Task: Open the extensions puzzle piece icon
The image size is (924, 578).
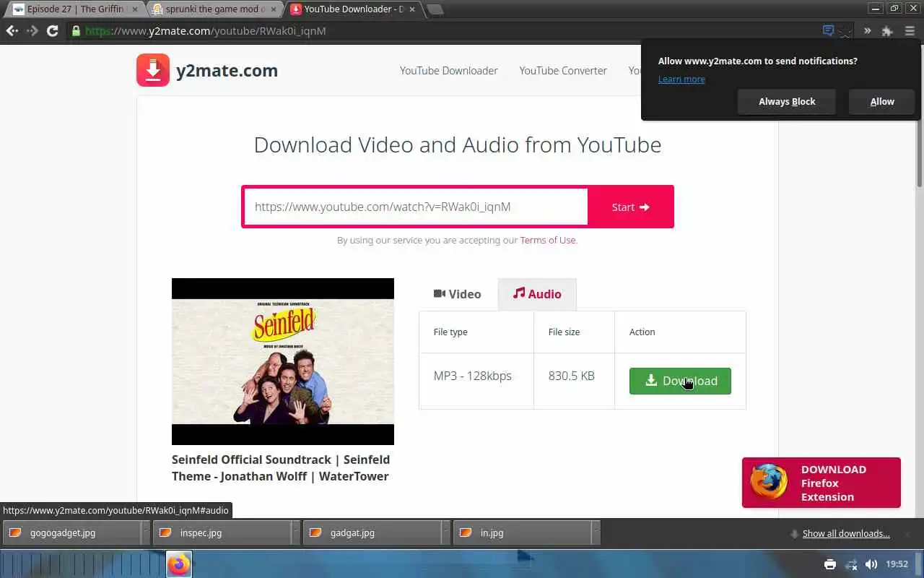Action: tap(887, 31)
